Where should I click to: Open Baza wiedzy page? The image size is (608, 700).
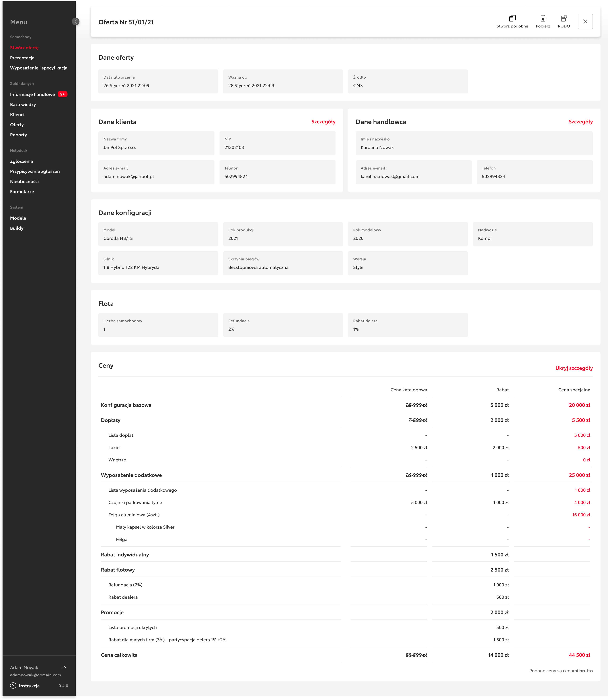[23, 105]
